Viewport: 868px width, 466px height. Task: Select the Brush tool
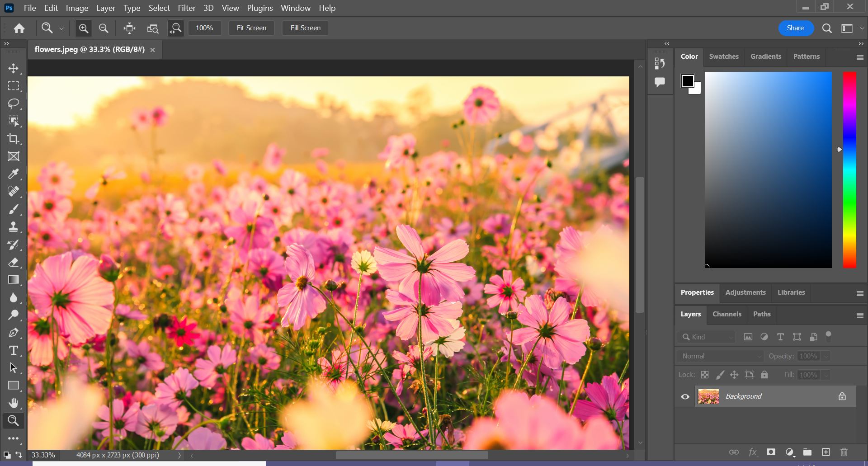pos(14,209)
